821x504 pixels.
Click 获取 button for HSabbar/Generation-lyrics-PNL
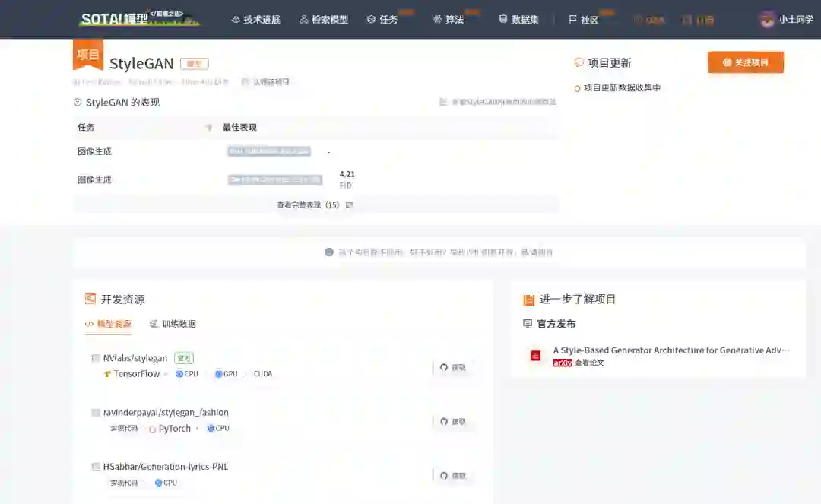pyautogui.click(x=453, y=476)
